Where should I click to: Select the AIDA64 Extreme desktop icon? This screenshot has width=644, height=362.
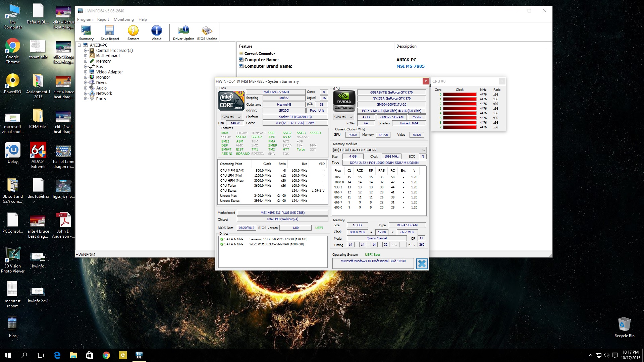38,156
